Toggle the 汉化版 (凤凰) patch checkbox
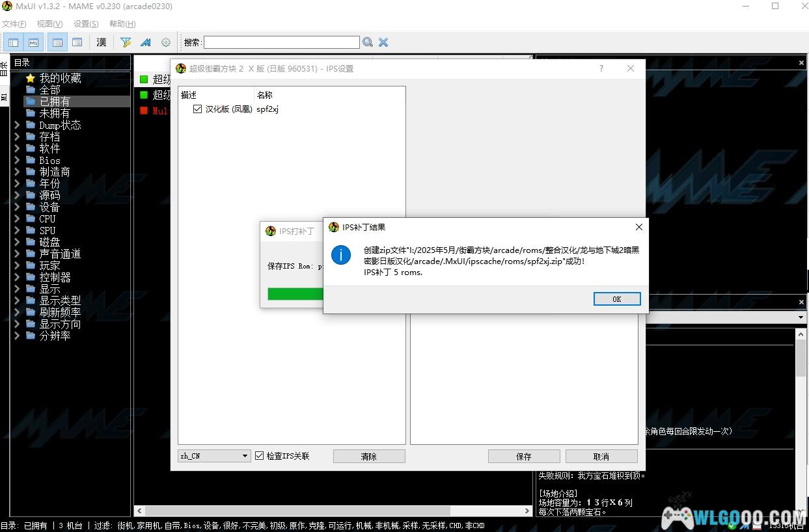This screenshot has width=809, height=532. click(197, 109)
